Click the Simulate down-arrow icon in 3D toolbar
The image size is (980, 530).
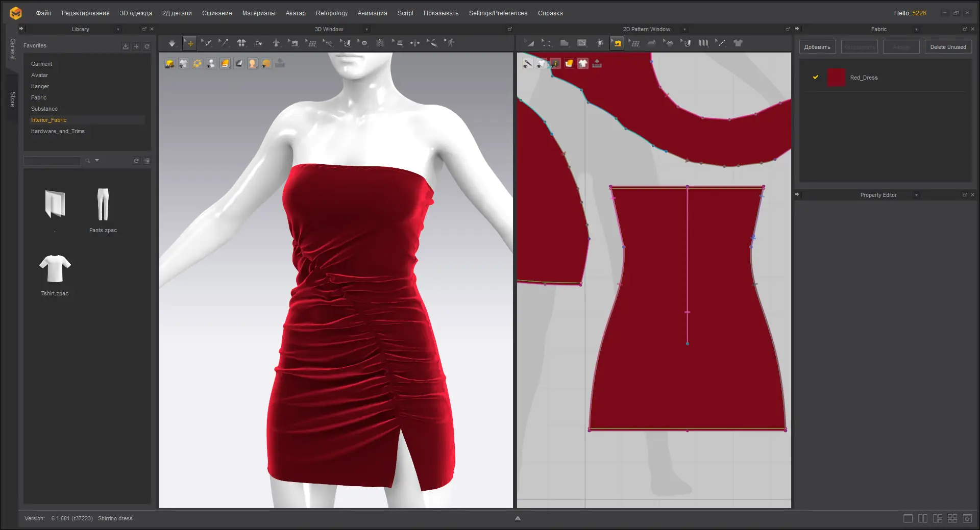(x=172, y=43)
